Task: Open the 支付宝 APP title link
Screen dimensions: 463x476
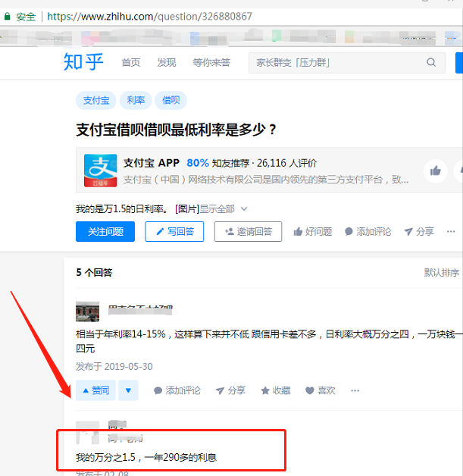Action: coord(152,163)
